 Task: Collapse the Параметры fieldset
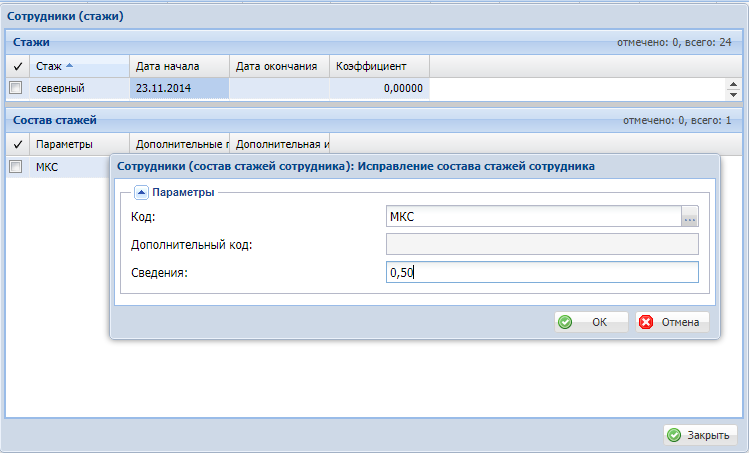tap(141, 192)
